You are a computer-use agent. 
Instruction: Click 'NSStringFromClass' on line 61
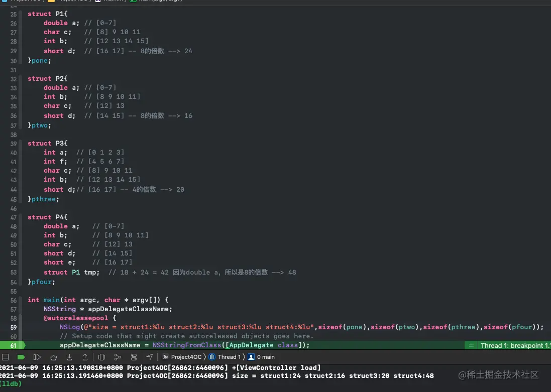[x=186, y=345]
